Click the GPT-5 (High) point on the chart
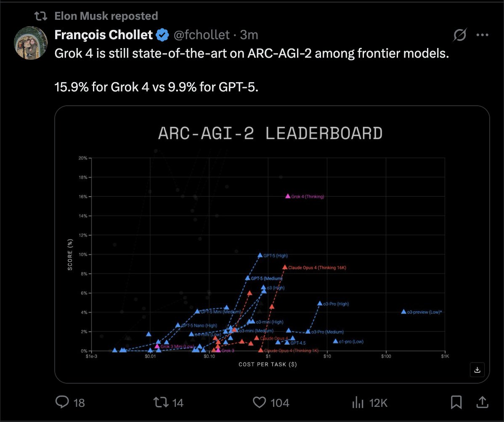This screenshot has height=422, width=504. tap(260, 255)
